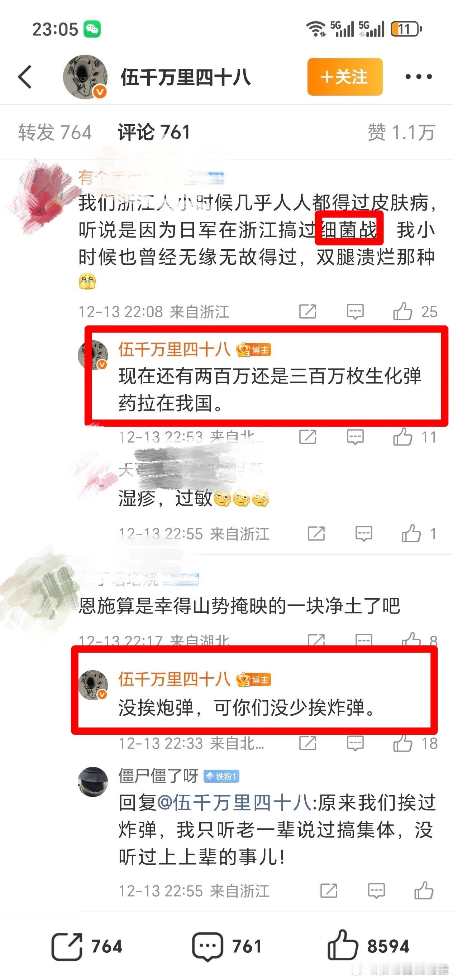453x980 pixels.
Task: Switch to the 评论 761 tab
Action: 154,133
